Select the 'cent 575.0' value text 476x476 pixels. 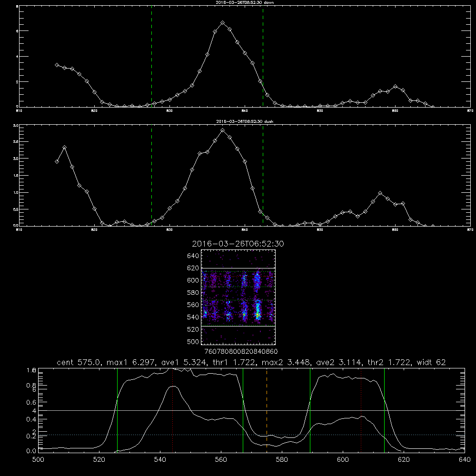(x=79, y=362)
